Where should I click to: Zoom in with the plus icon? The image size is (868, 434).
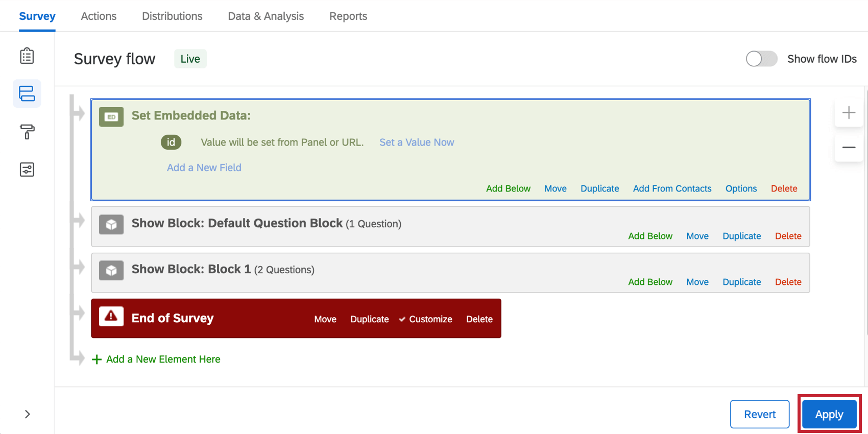(x=849, y=112)
